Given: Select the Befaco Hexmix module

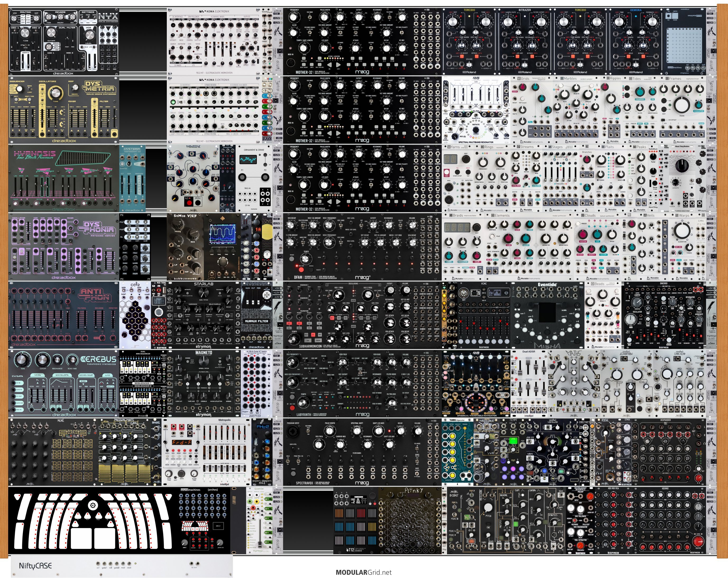Looking at the screenshot, I should 668,521.
